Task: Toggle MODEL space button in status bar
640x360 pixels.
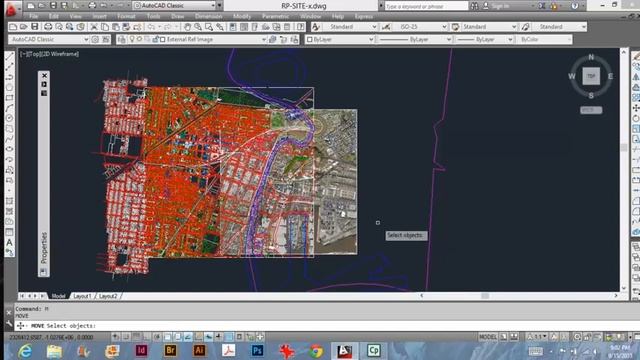Action: pyautogui.click(x=488, y=337)
